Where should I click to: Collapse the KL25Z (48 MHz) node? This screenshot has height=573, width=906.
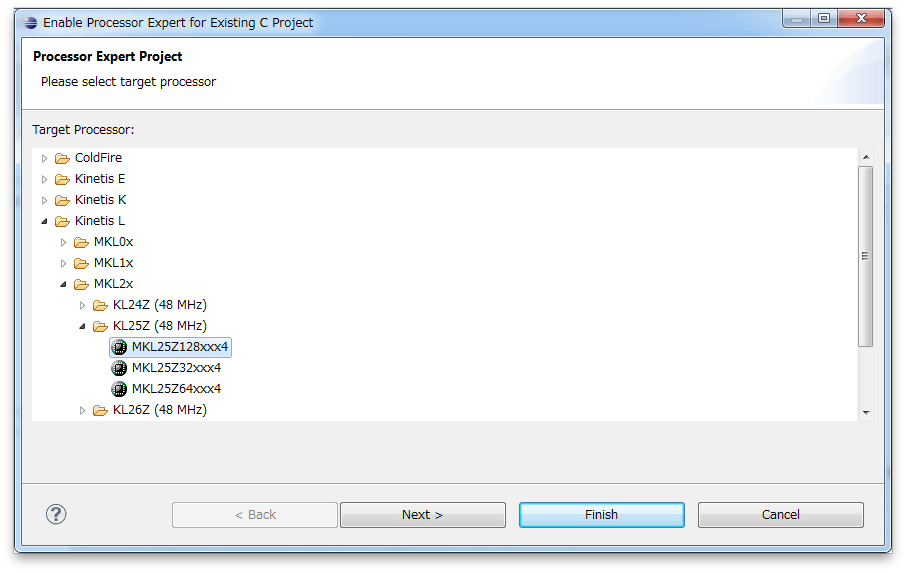[x=83, y=326]
